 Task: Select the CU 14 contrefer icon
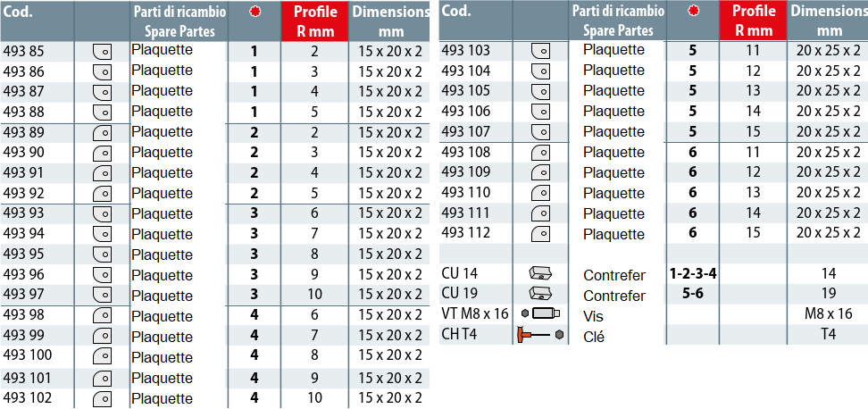pos(540,273)
